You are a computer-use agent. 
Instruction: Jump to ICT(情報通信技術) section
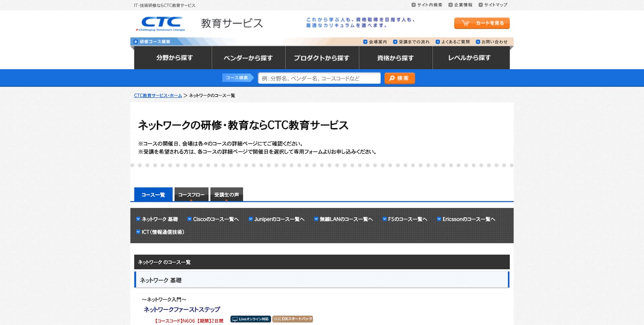(x=163, y=232)
